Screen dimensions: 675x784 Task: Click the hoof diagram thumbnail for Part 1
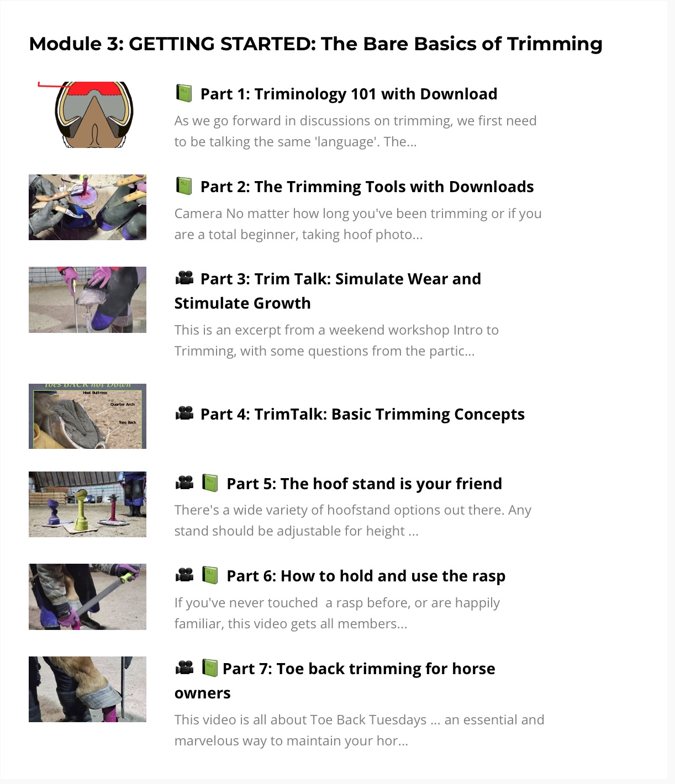click(x=87, y=115)
